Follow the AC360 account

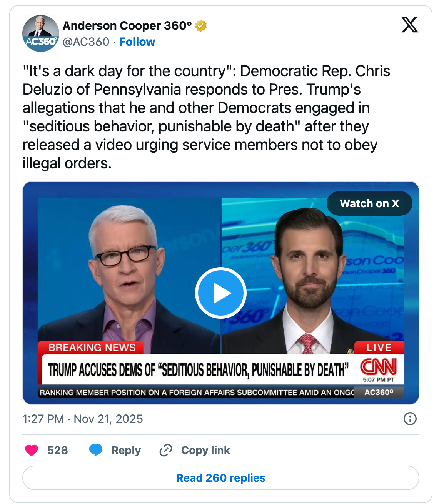(x=137, y=42)
